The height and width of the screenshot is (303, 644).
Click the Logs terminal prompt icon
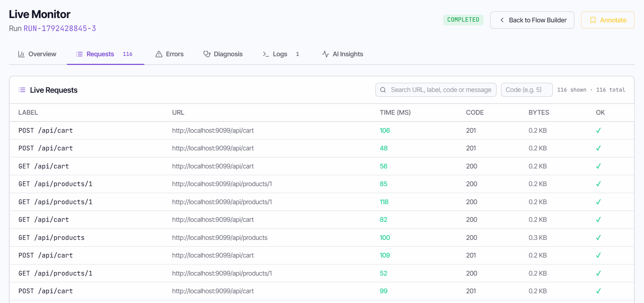[266, 54]
